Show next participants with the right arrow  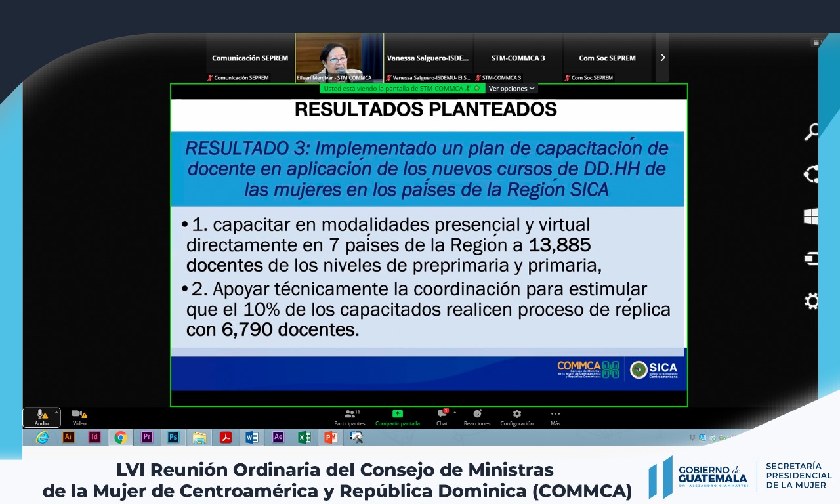(x=662, y=58)
